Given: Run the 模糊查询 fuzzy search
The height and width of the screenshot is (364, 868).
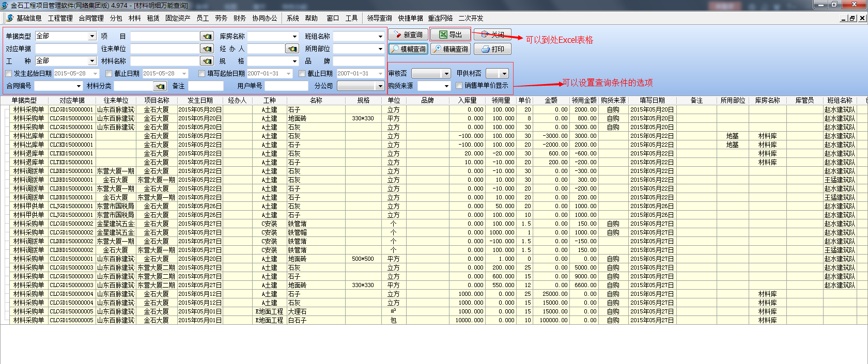Looking at the screenshot, I should tap(408, 49).
